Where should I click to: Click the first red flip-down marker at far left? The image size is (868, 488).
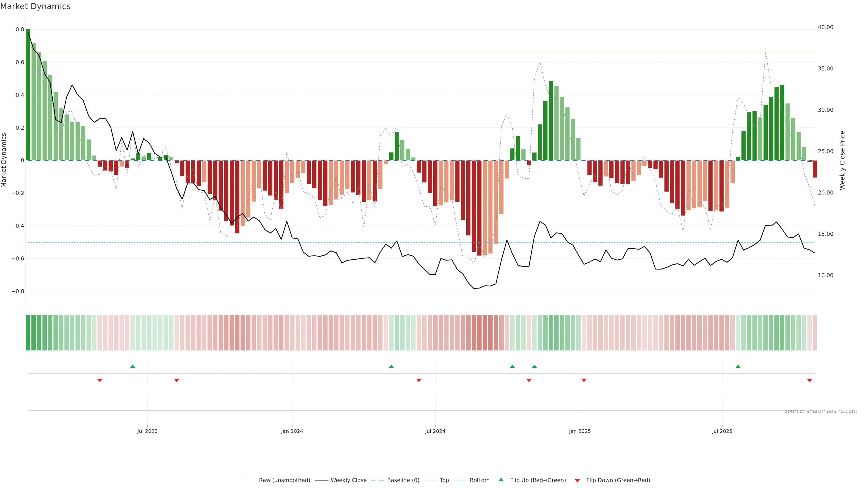[100, 380]
